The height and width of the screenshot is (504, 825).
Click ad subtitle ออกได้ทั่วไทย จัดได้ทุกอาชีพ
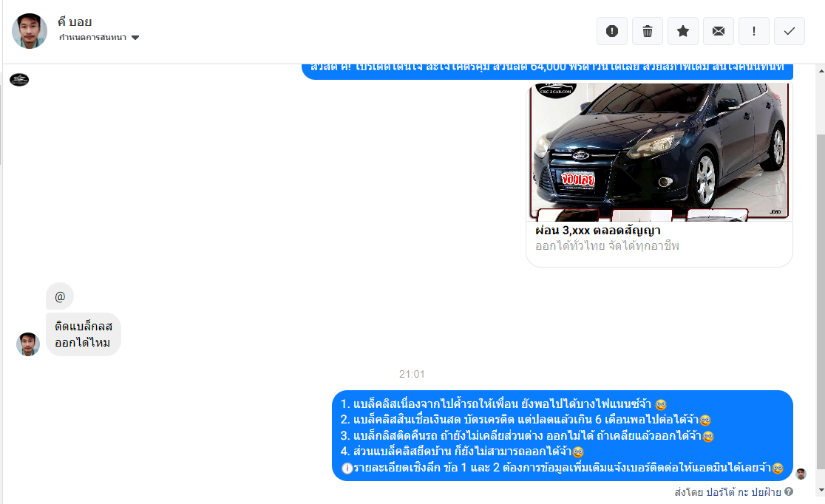[x=607, y=245]
